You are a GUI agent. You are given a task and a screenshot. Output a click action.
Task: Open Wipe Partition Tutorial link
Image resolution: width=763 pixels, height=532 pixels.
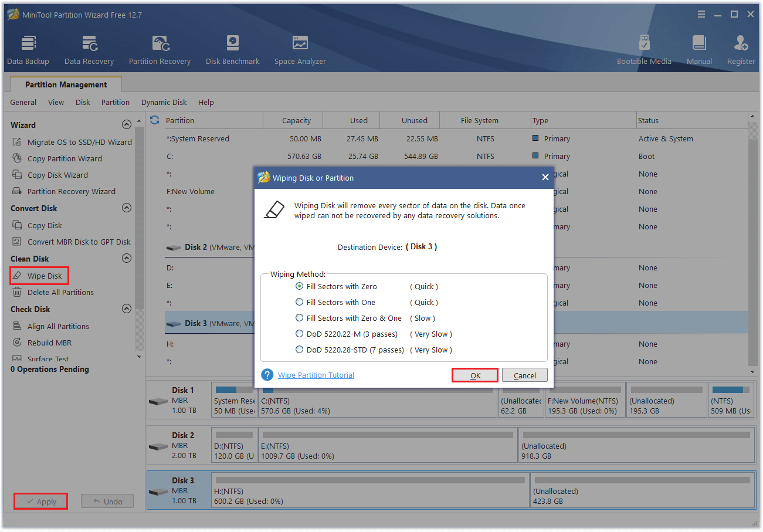316,375
